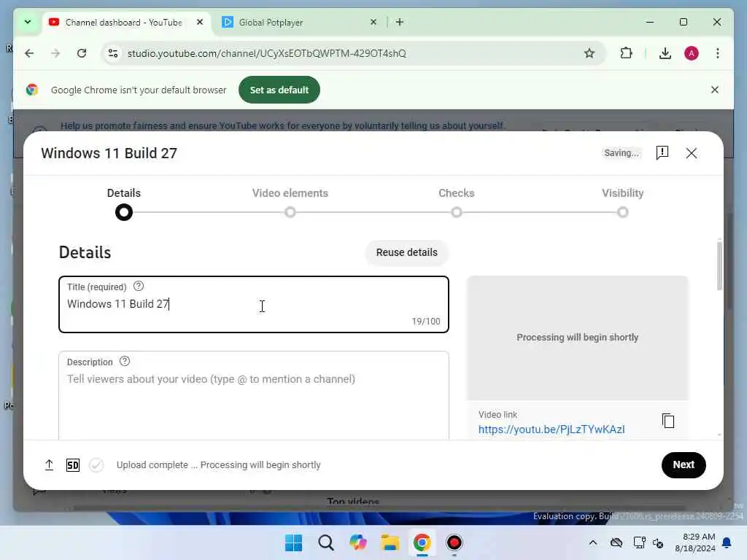Open the Windows Start menu

293,542
